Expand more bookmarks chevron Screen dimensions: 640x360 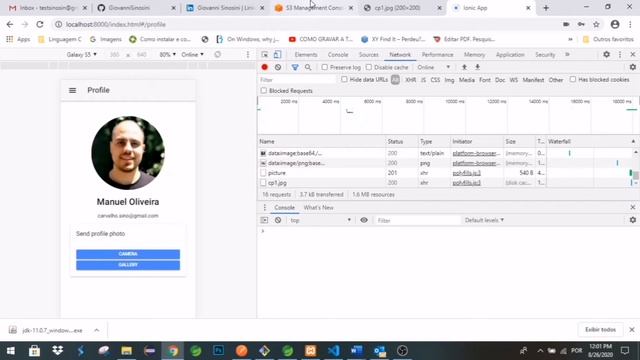(570, 39)
